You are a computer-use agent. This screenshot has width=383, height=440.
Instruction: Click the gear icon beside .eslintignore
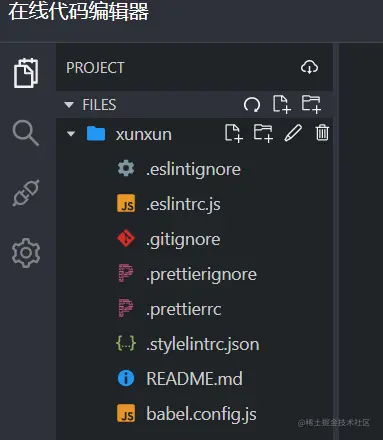pyautogui.click(x=126, y=168)
